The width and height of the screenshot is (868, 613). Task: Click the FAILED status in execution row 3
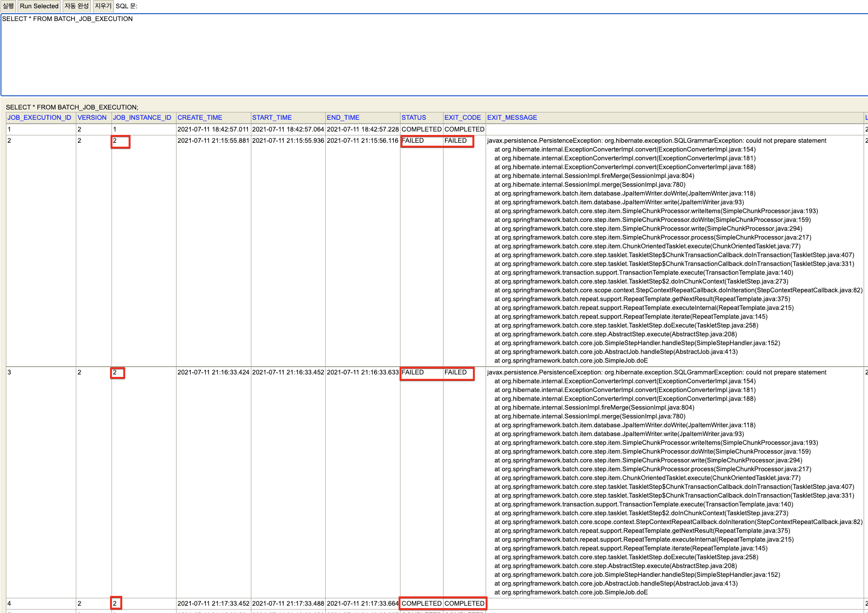click(x=413, y=372)
